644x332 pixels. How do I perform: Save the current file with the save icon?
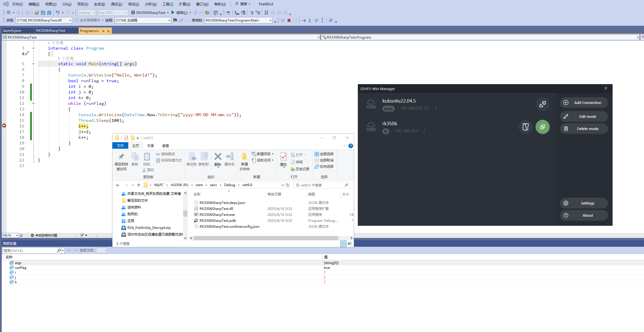tap(43, 12)
